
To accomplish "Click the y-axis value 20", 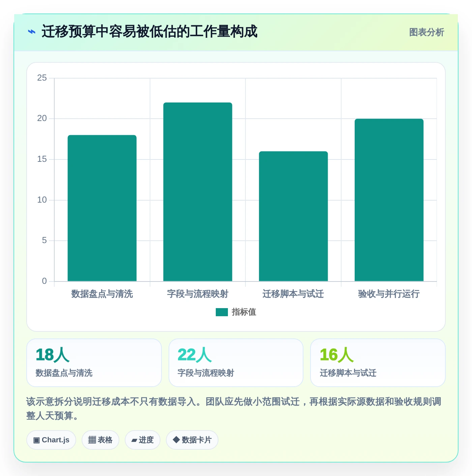I will pyautogui.click(x=42, y=118).
